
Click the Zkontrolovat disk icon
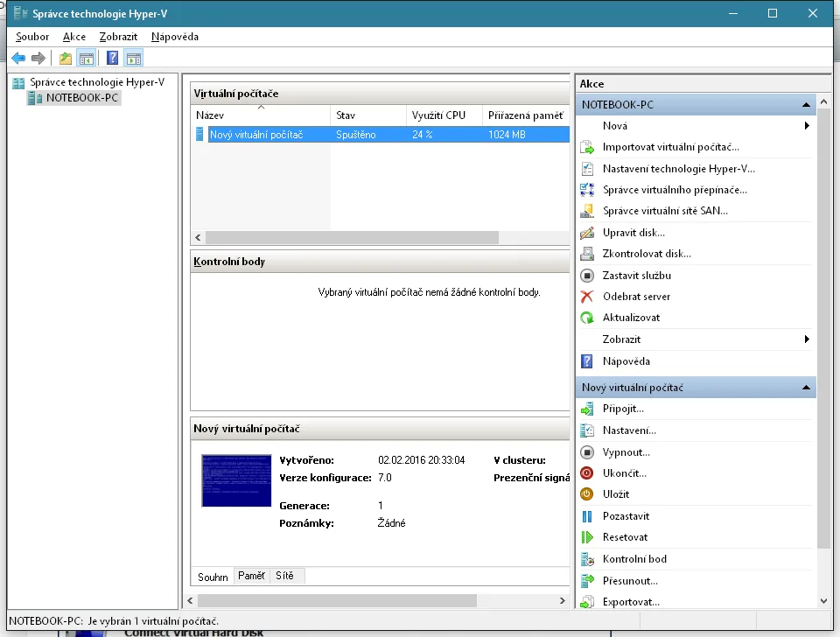pyautogui.click(x=587, y=254)
